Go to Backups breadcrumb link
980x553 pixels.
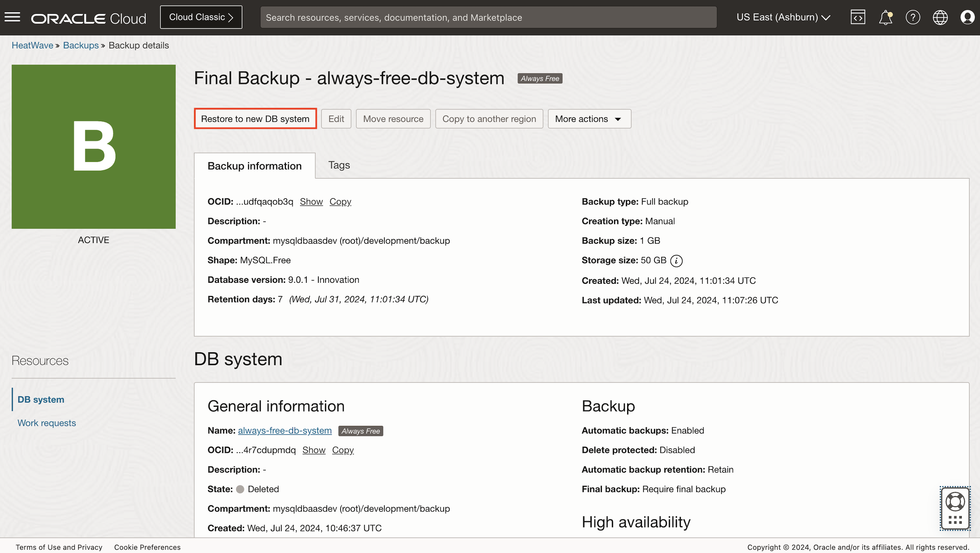click(81, 45)
